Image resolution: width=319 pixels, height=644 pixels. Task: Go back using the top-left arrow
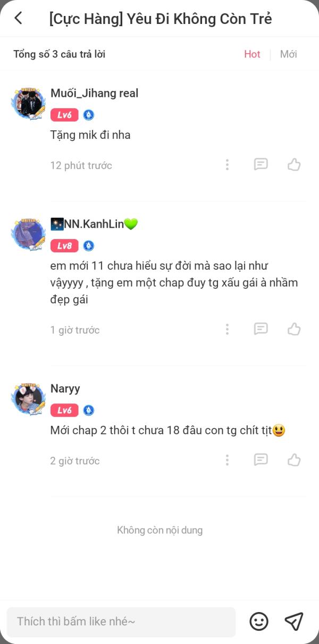pos(18,18)
